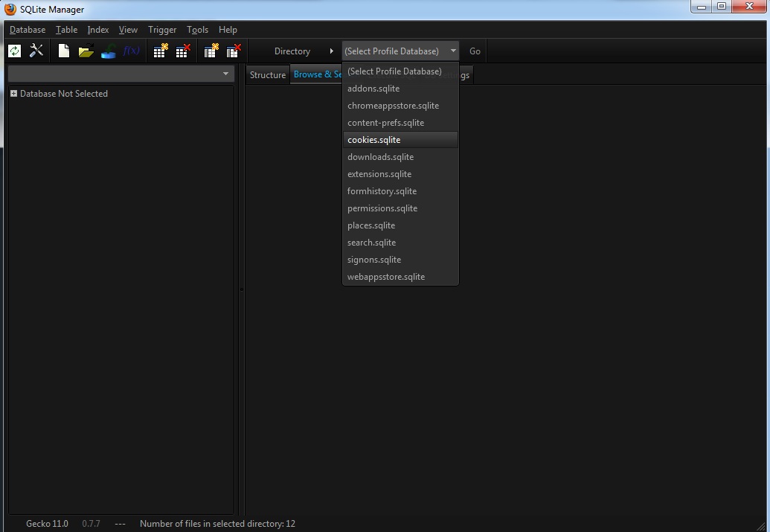Click the Go button
The height and width of the screenshot is (532, 770).
click(x=475, y=51)
